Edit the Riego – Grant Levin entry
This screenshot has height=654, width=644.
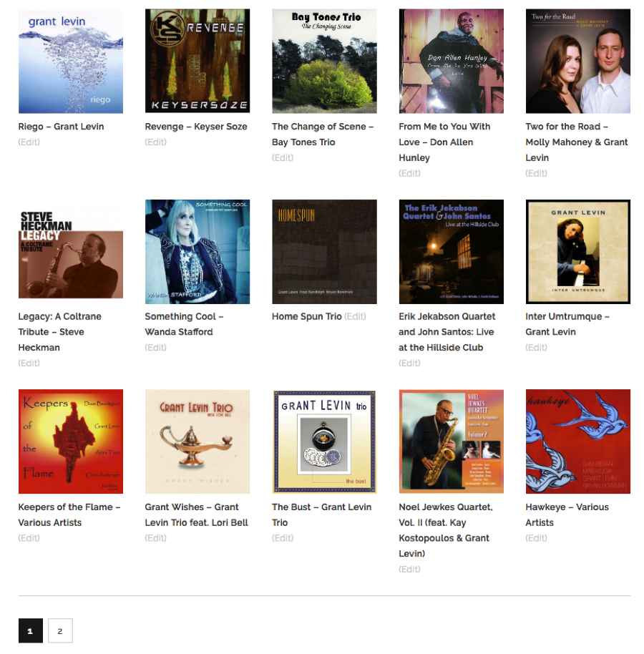pyautogui.click(x=29, y=142)
